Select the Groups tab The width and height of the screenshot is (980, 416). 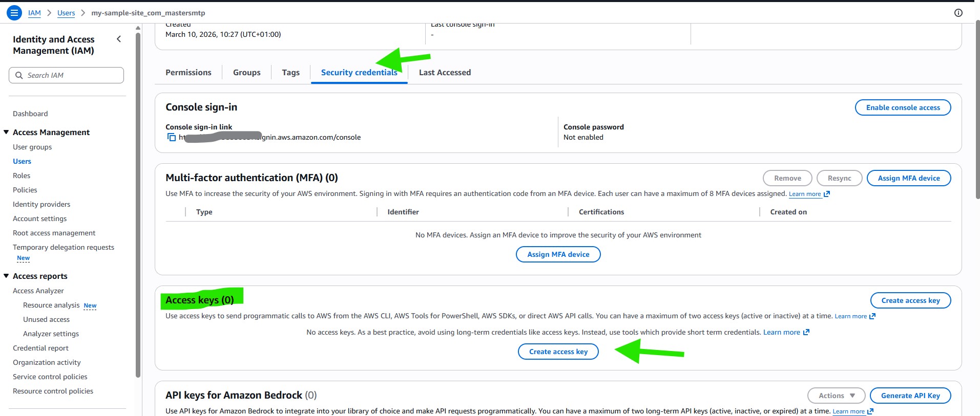(x=246, y=73)
